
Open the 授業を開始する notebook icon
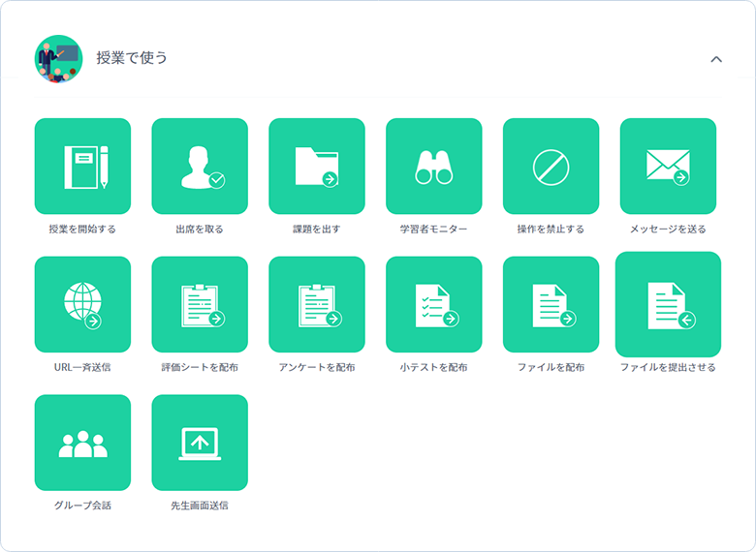[x=82, y=167]
